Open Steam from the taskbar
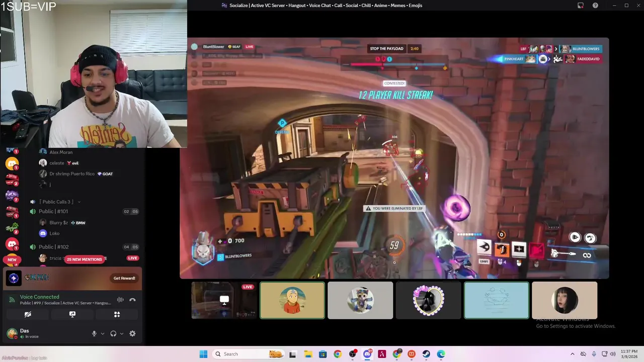Viewport: 644px width, 362px height. pos(426,354)
